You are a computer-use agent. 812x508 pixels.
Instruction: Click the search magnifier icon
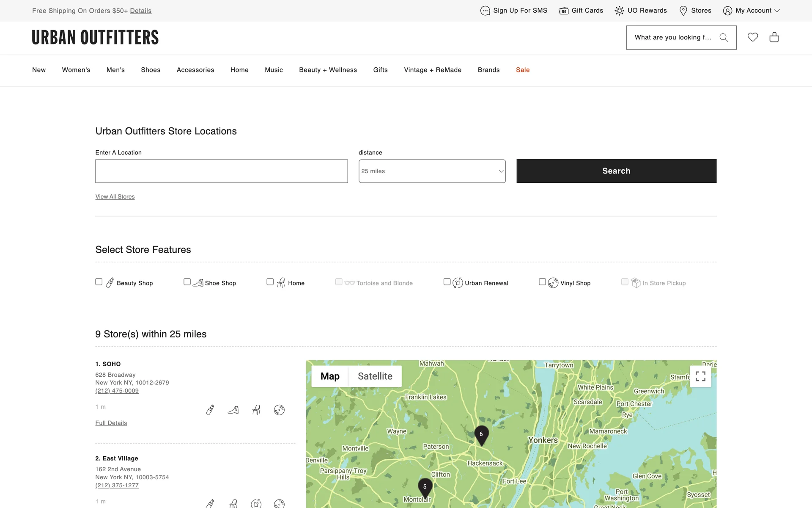tap(724, 38)
